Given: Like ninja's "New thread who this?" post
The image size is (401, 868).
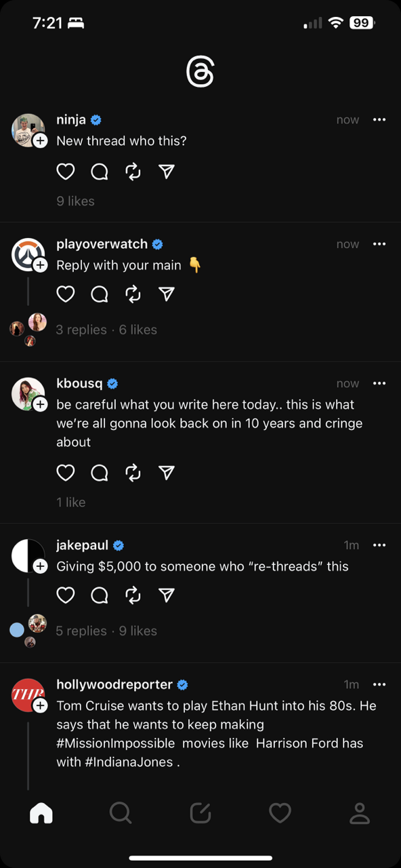Looking at the screenshot, I should tap(66, 172).
